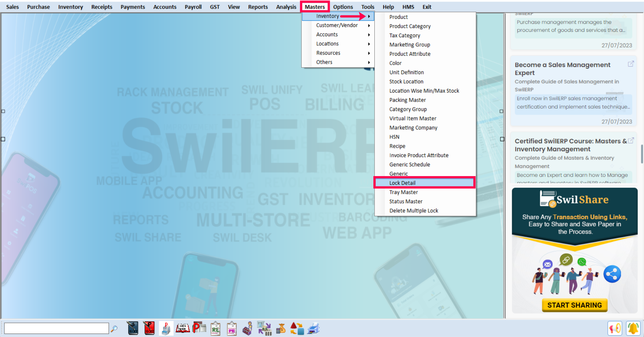The image size is (644, 337).
Task: Expand the Others submenu arrow
Action: 369,62
